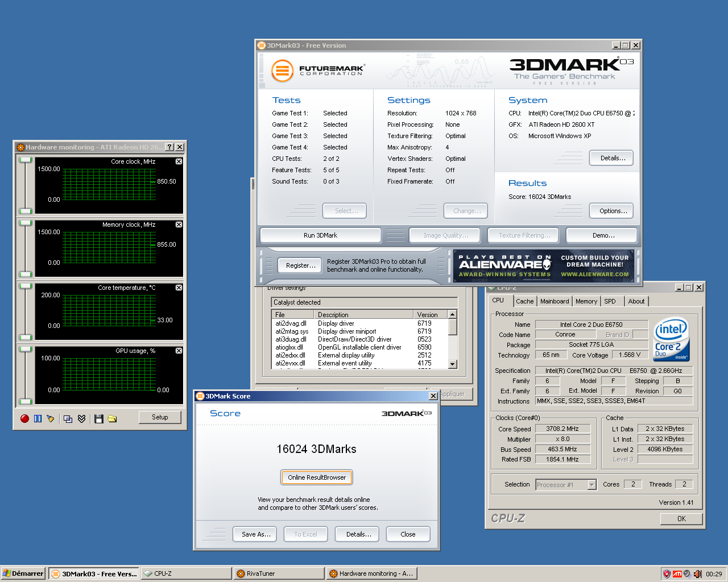
Task: Remove the GPU usage graph with its X
Action: (x=179, y=351)
